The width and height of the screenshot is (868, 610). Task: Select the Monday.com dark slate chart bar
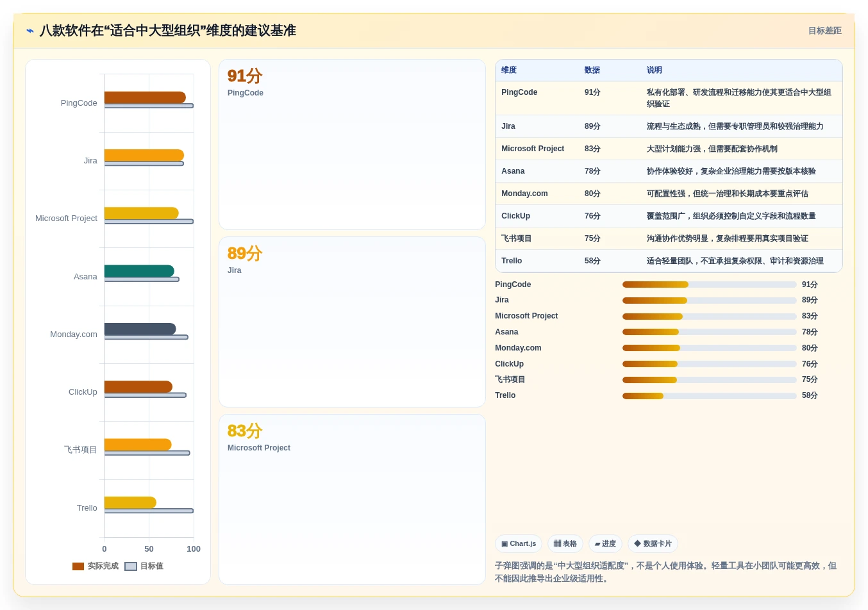(x=140, y=329)
